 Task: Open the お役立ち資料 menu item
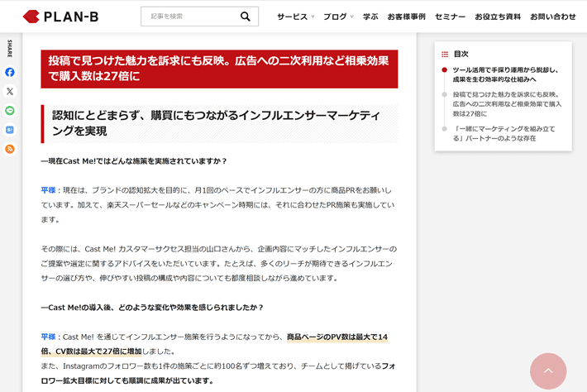tap(498, 17)
